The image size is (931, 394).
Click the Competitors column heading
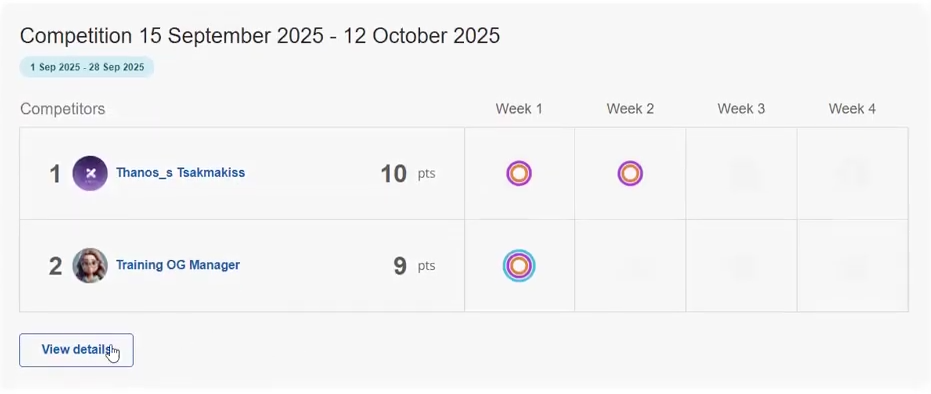pyautogui.click(x=62, y=109)
